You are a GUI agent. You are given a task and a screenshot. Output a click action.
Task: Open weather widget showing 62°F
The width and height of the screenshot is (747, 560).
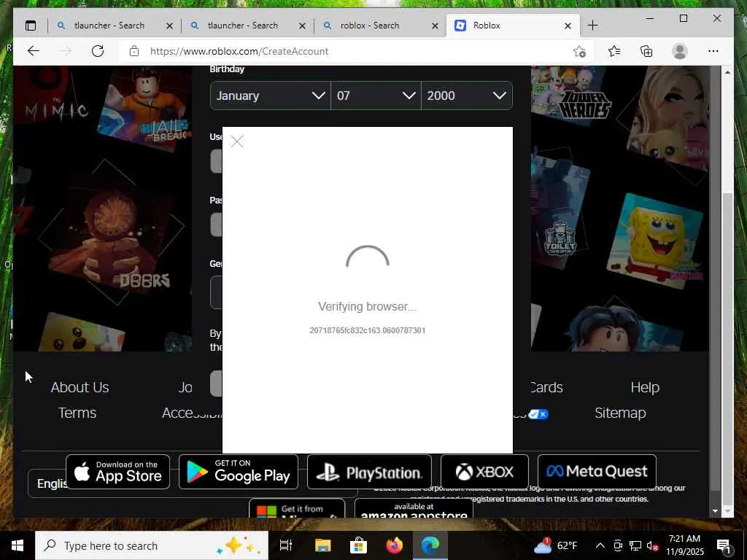(555, 545)
